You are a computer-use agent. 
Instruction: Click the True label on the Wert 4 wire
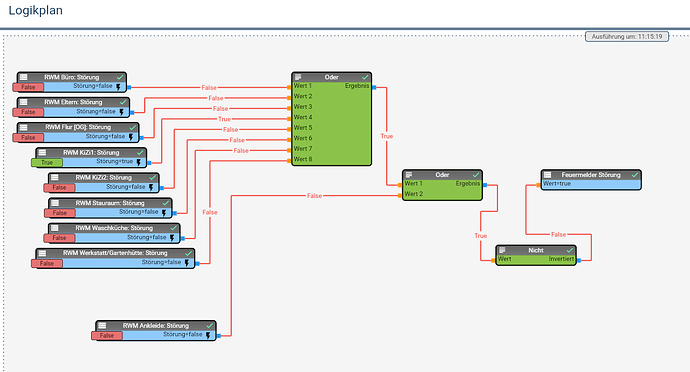[x=224, y=119]
